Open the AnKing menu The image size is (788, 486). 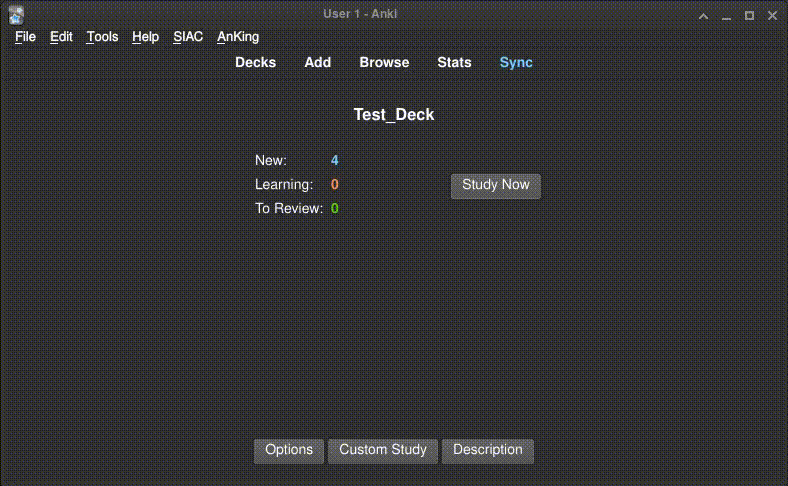(x=238, y=37)
